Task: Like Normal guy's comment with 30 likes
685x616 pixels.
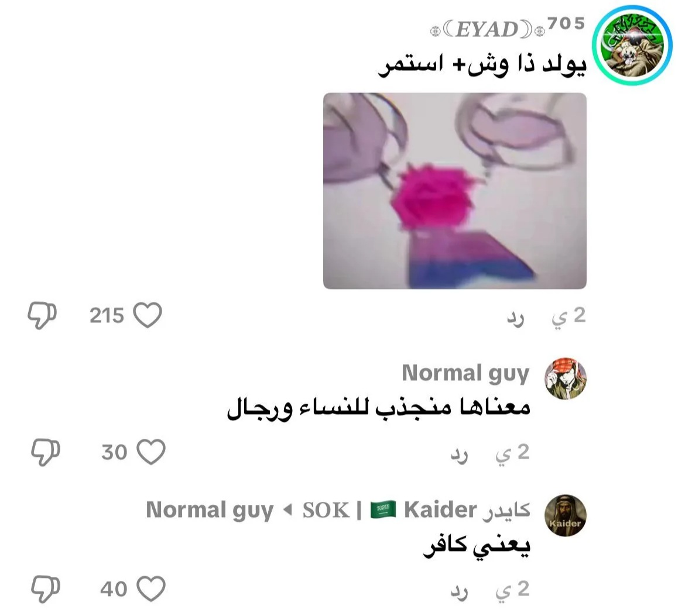Action: point(151,452)
